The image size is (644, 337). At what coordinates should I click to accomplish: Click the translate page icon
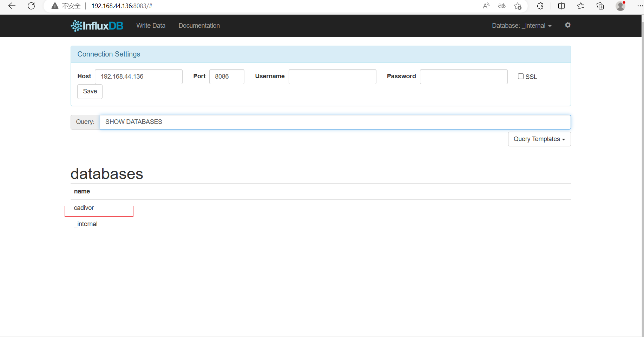point(502,6)
